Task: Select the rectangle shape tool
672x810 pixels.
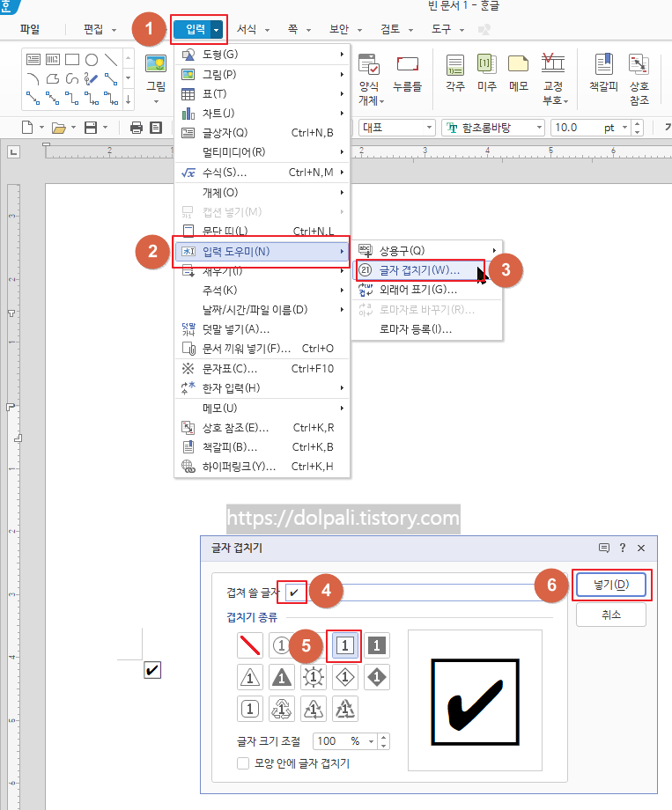Action: [x=72, y=60]
